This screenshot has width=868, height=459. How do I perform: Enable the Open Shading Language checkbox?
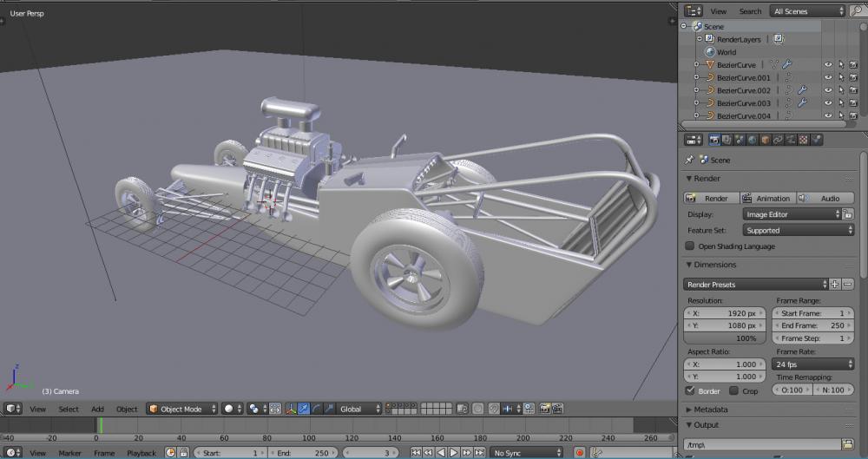tap(691, 246)
